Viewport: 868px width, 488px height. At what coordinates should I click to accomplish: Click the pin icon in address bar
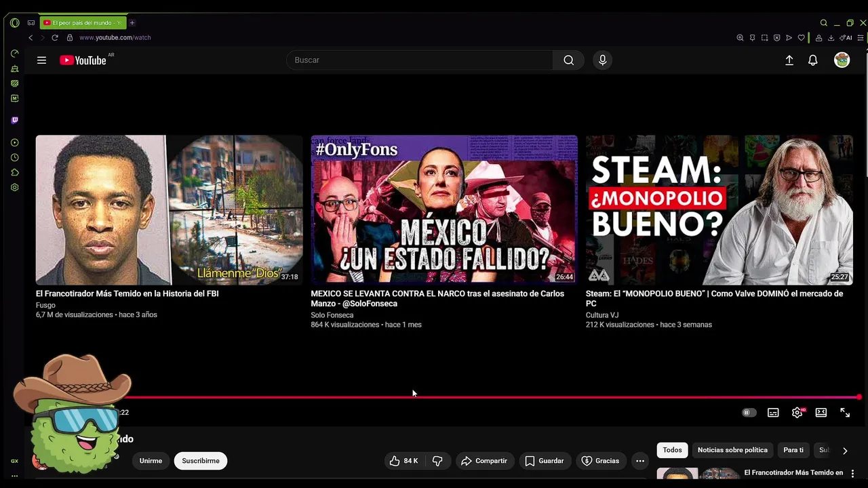[752, 37]
